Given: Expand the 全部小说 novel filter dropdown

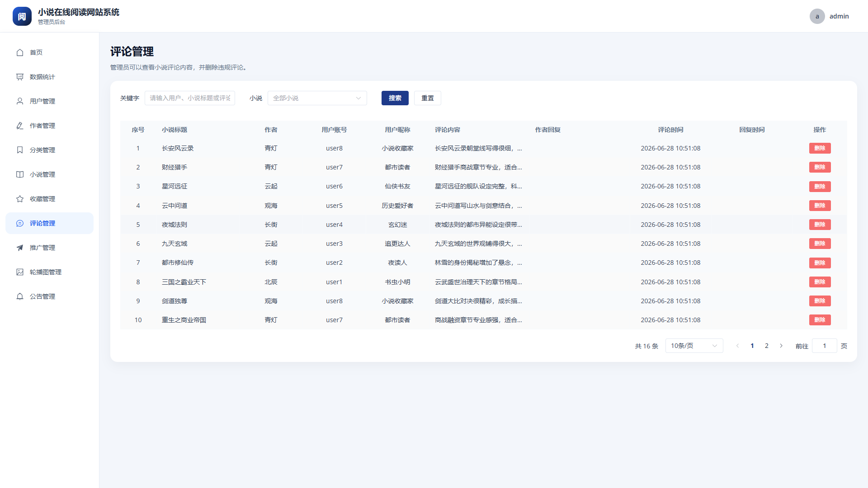Looking at the screenshot, I should tap(317, 98).
